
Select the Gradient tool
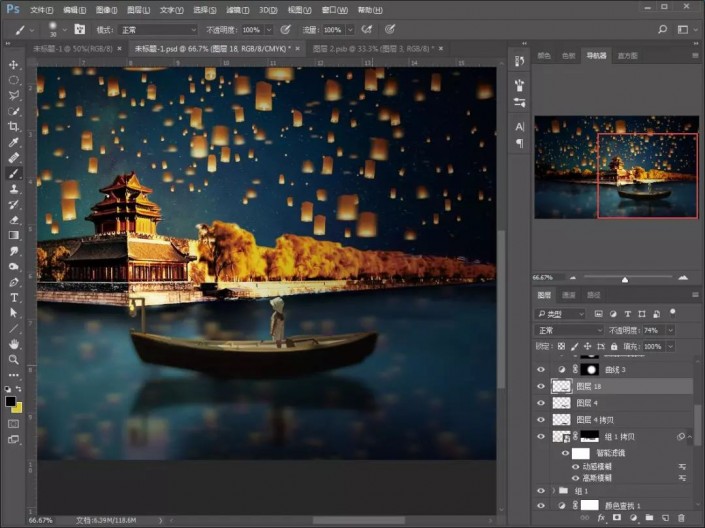point(13,235)
